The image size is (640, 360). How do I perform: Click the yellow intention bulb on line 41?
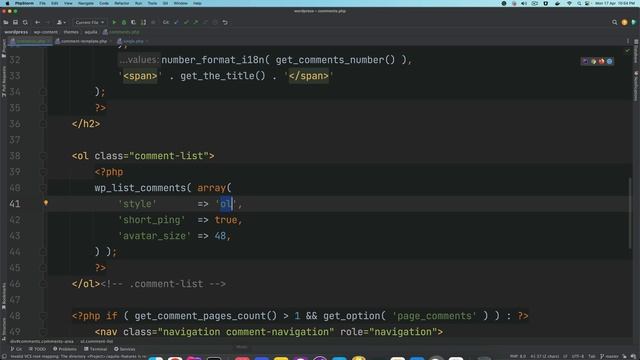(46, 203)
